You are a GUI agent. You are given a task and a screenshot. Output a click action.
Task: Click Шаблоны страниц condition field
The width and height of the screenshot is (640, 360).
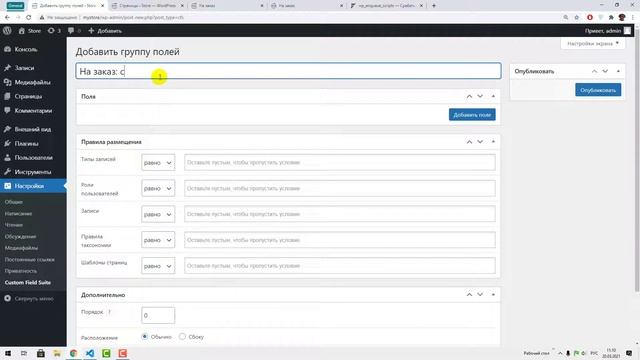pos(340,266)
